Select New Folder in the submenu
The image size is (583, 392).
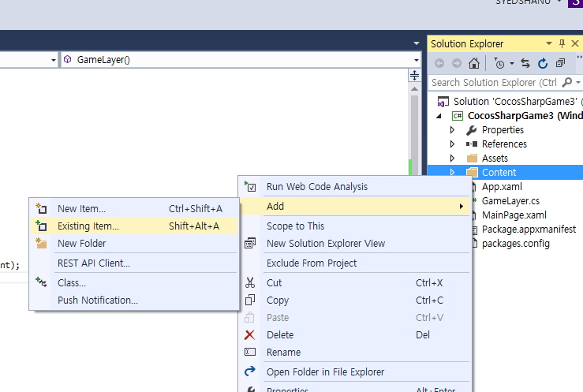coord(81,243)
